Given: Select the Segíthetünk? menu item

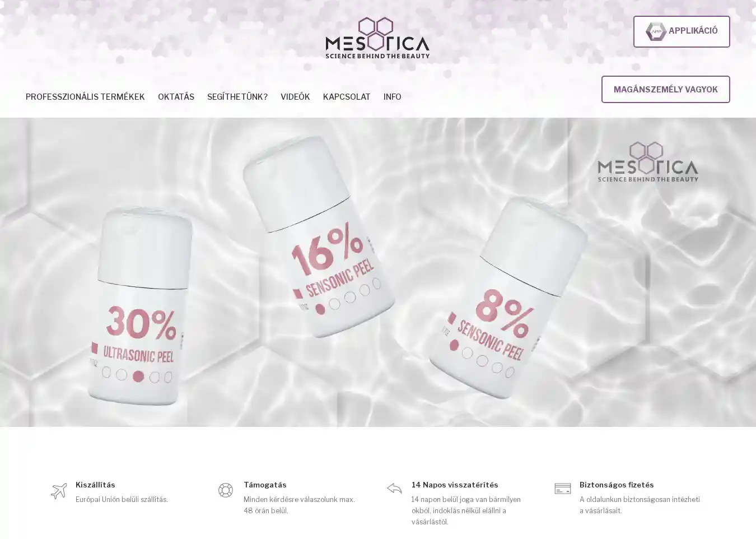Looking at the screenshot, I should (x=237, y=97).
